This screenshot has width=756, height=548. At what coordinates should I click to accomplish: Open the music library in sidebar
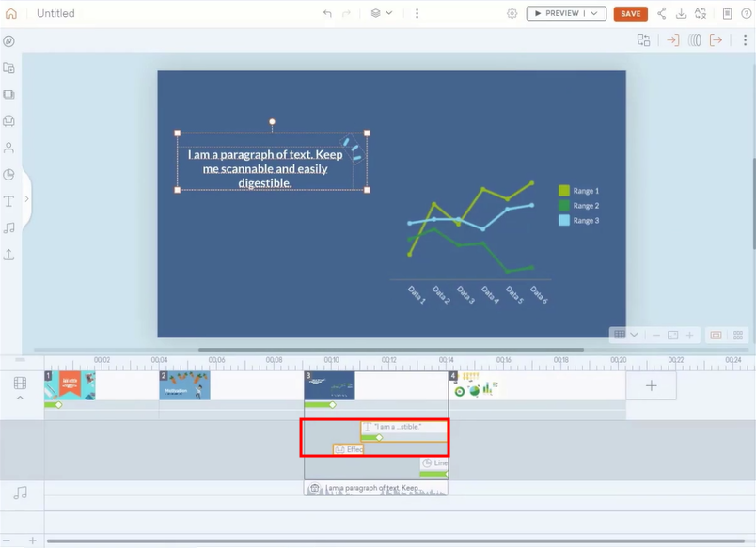tap(8, 227)
